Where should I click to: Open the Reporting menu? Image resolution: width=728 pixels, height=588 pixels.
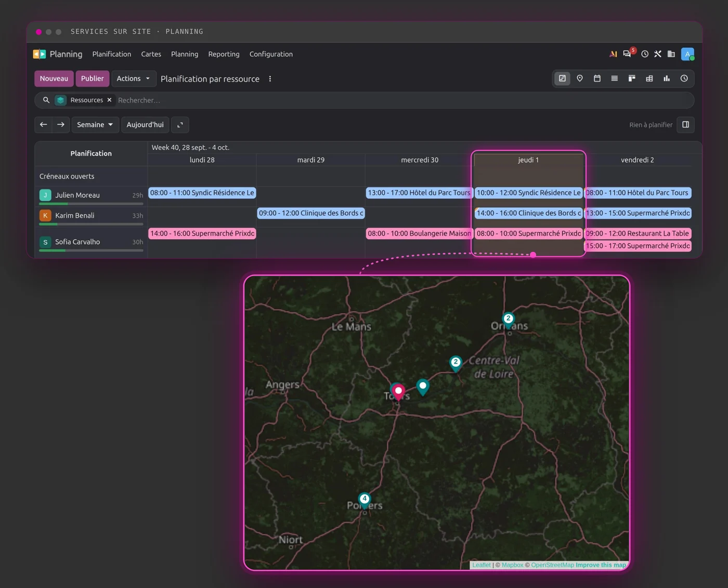(224, 54)
